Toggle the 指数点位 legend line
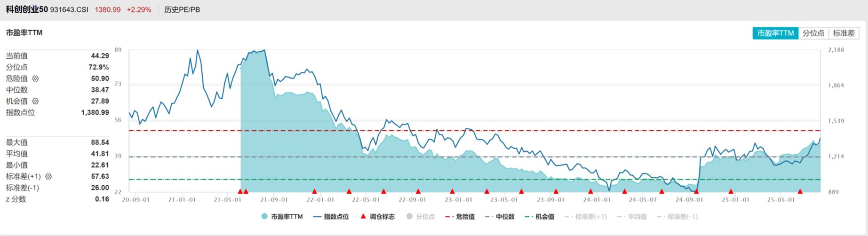The image size is (868, 236). 331,217
